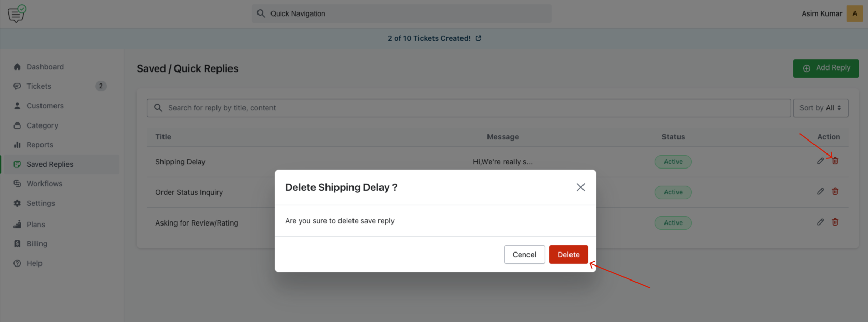
Task: Click the helpdesk logo icon
Action: point(17,13)
